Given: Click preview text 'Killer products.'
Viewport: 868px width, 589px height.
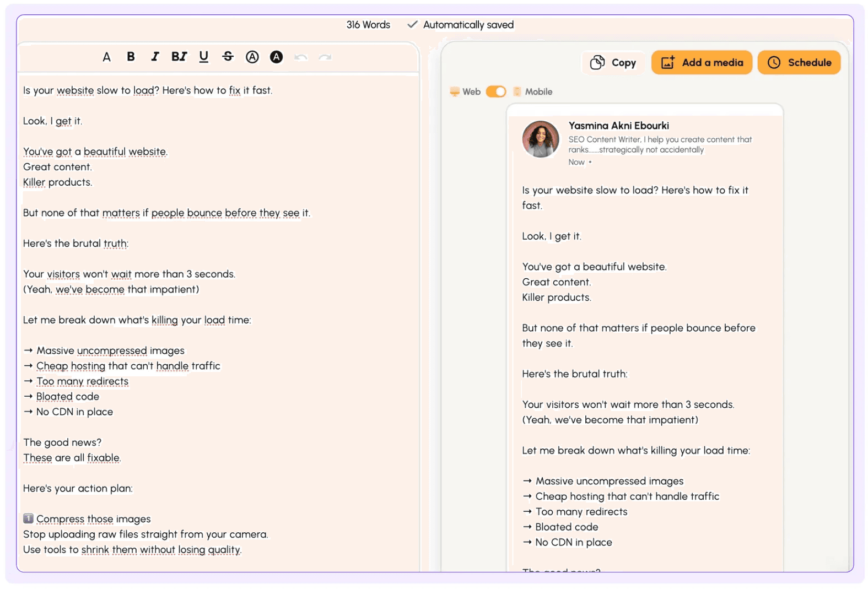Looking at the screenshot, I should point(557,298).
